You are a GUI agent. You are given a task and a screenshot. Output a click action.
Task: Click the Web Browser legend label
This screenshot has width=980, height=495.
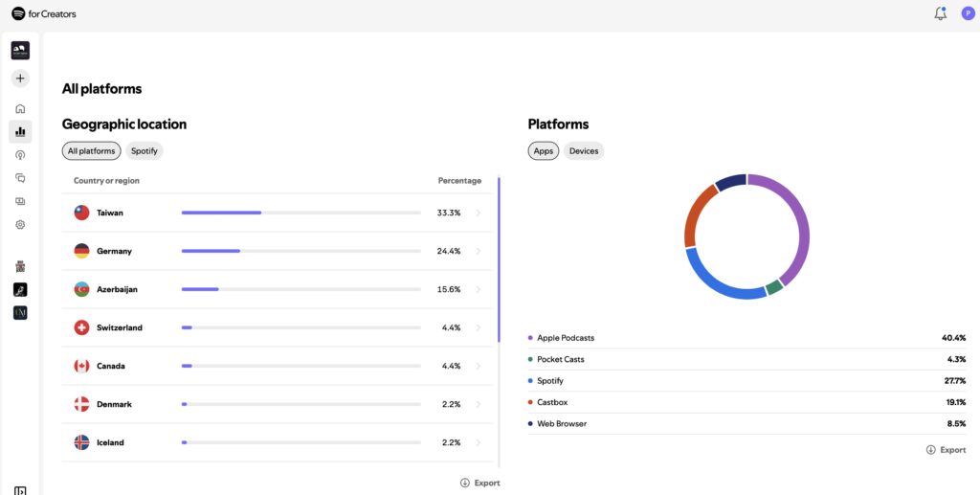pyautogui.click(x=562, y=424)
